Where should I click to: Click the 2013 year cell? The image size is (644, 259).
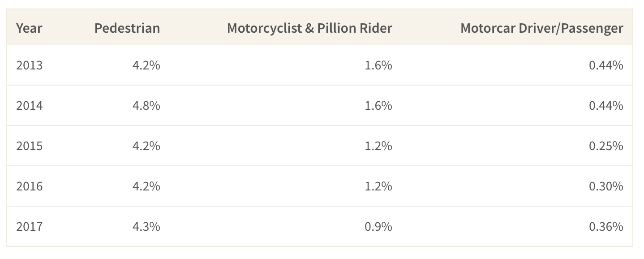(30, 65)
